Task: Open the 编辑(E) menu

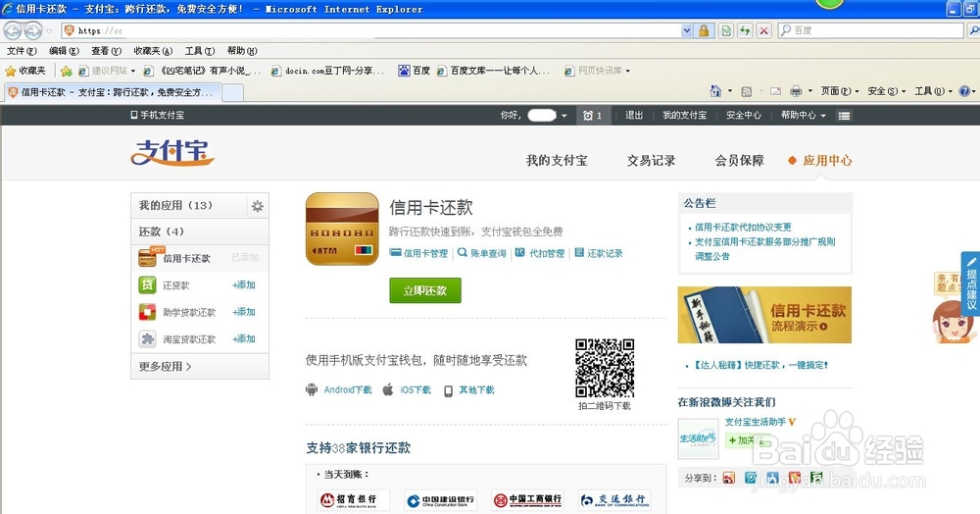Action: tap(64, 51)
